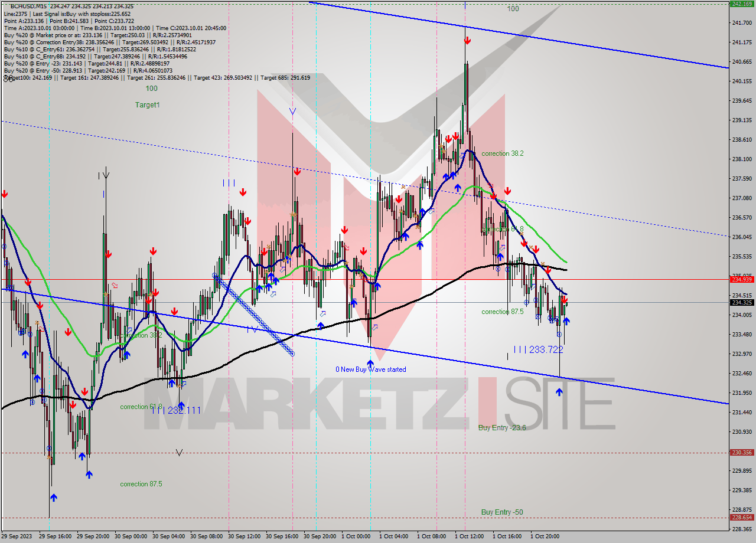Image resolution: width=756 pixels, height=543 pixels.
Task: Click 233.480 on the price axis
Action: click(742, 335)
